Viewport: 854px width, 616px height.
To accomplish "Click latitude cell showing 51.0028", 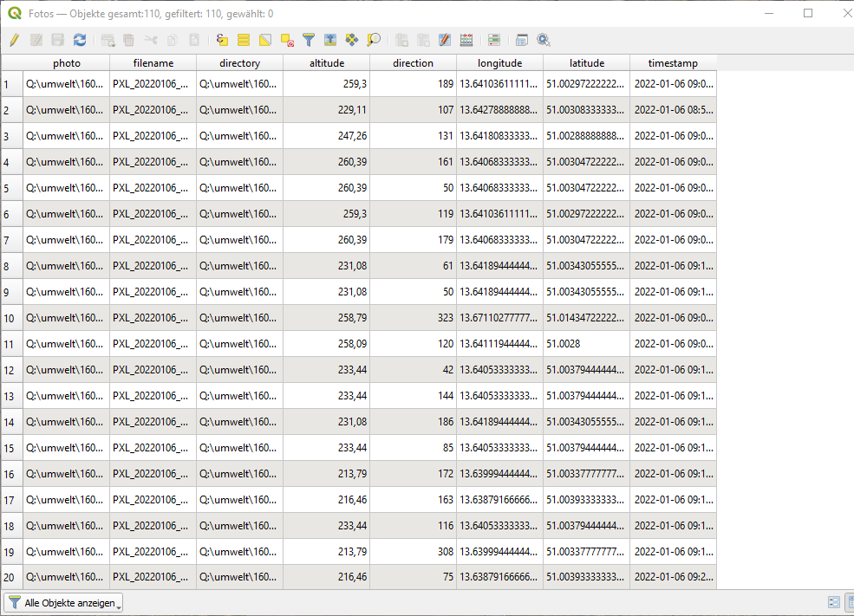I will pos(586,344).
